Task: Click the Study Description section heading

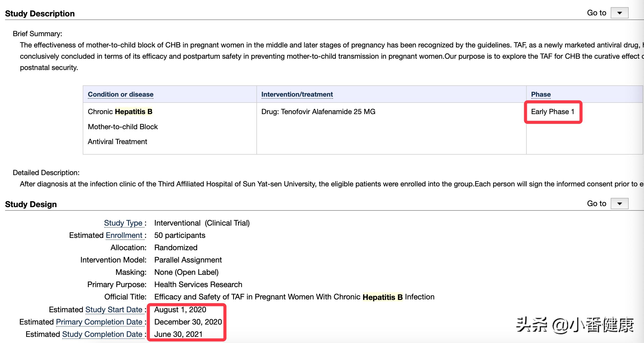Action: (40, 14)
